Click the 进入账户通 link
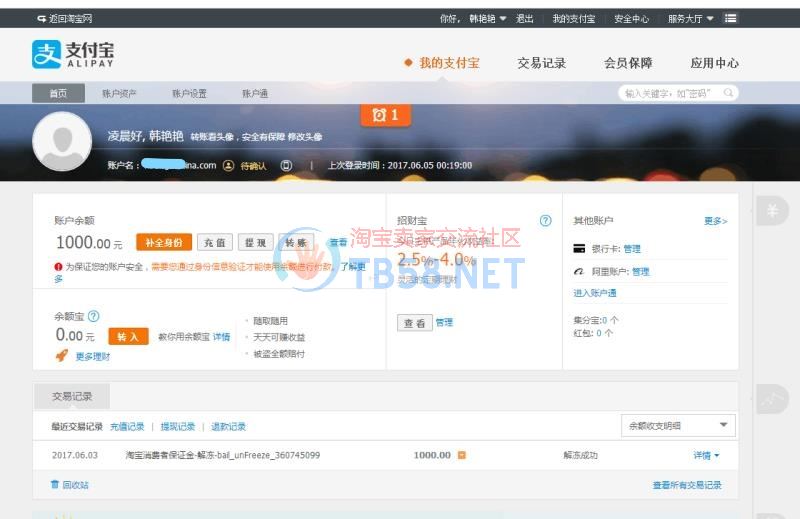Image resolution: width=800 pixels, height=519 pixels. tap(595, 293)
